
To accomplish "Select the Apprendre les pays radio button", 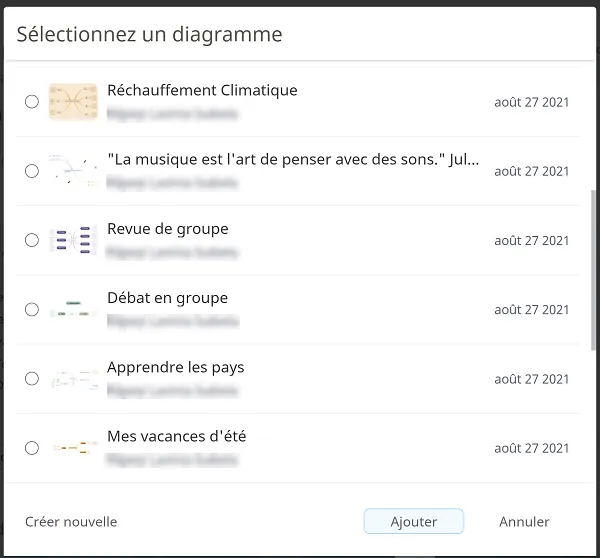I will tap(32, 379).
